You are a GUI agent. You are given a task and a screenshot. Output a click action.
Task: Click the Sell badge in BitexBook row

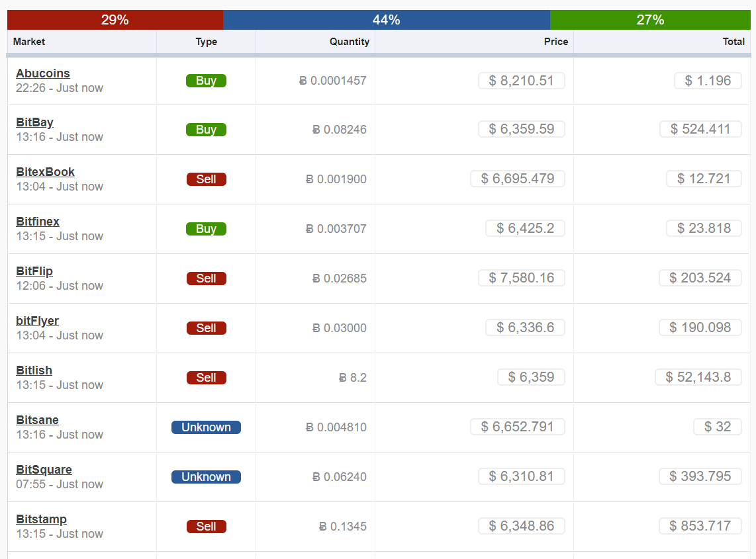coord(207,179)
